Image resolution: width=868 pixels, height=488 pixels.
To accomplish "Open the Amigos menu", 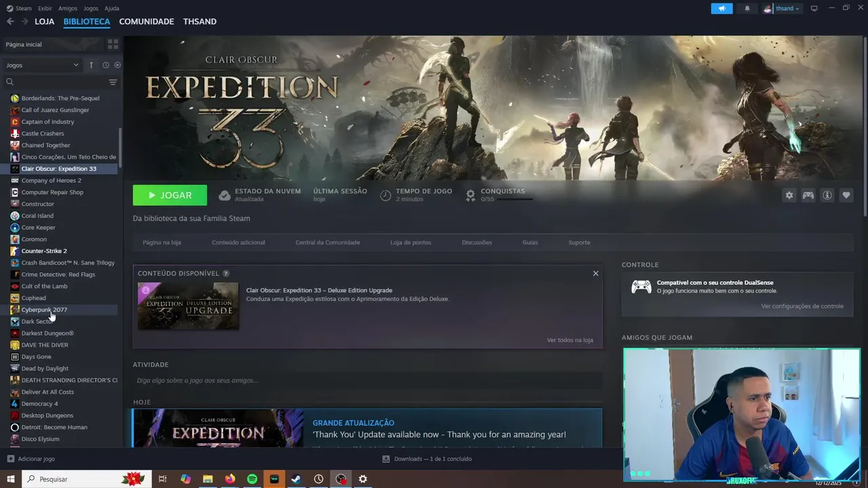I will coord(68,8).
